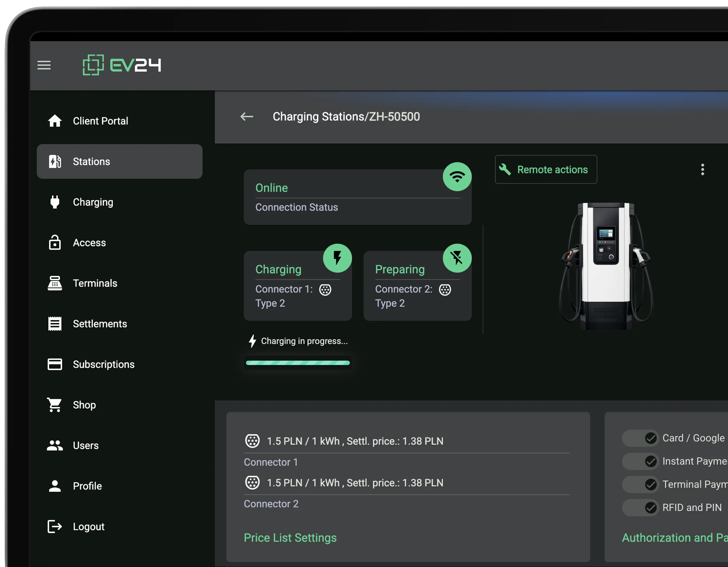Click Type 2 plug icon beside Connector 2:

(445, 289)
